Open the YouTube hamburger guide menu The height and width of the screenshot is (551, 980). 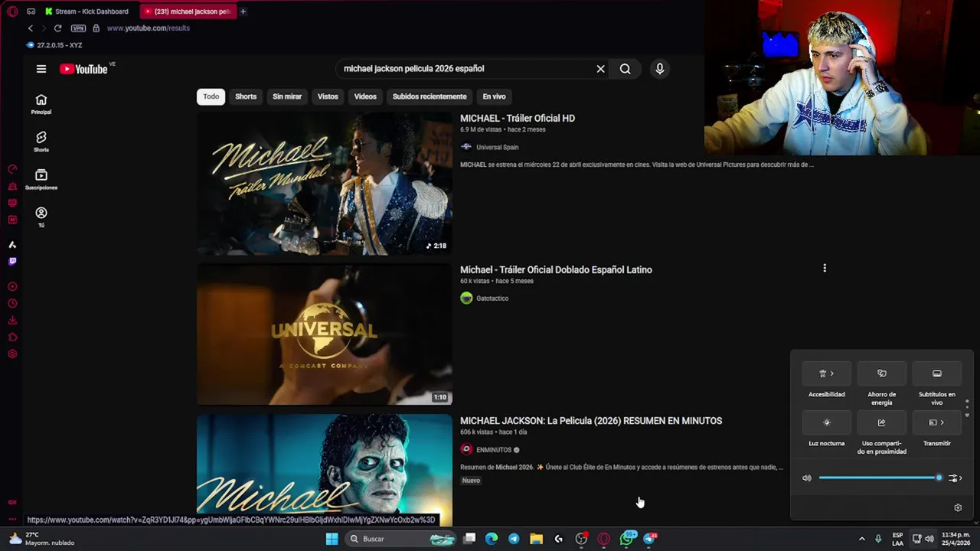pos(41,69)
